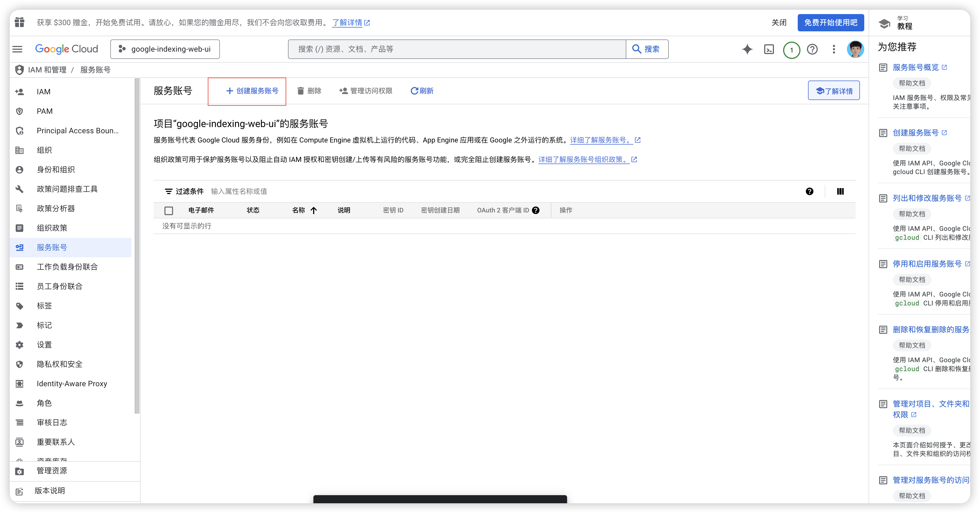The image size is (980, 513).
Task: Click the gift icon in the promo banner
Action: click(x=19, y=22)
